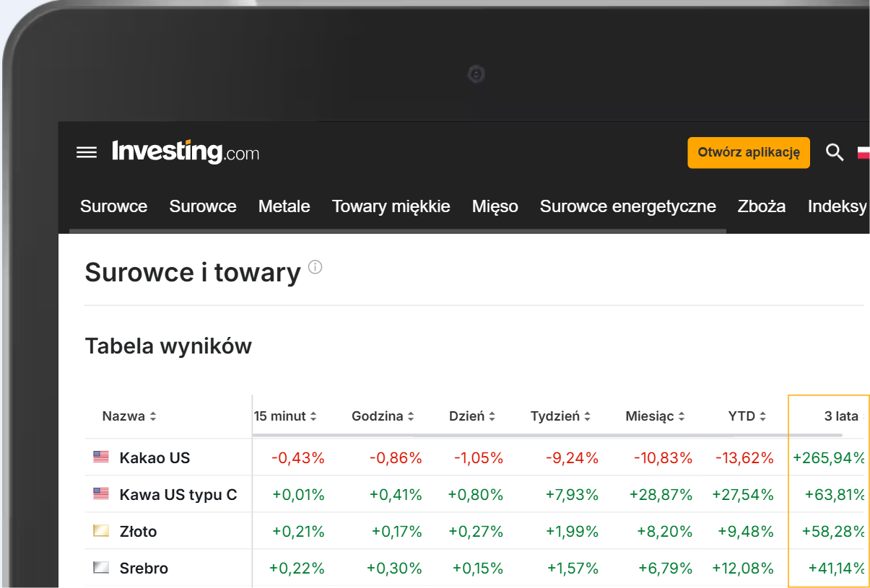Click the table's horizontal scrollbar
Viewport: 870px width, 588px height.
pos(547,435)
